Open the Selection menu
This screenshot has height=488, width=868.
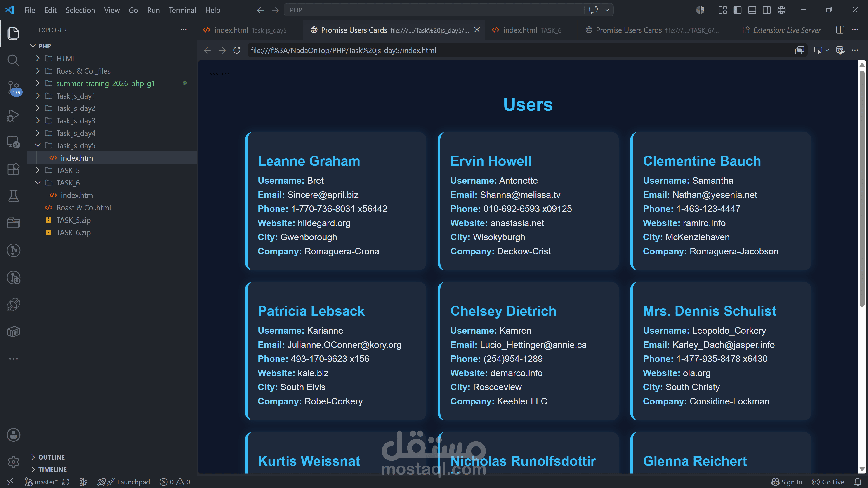[x=80, y=10]
